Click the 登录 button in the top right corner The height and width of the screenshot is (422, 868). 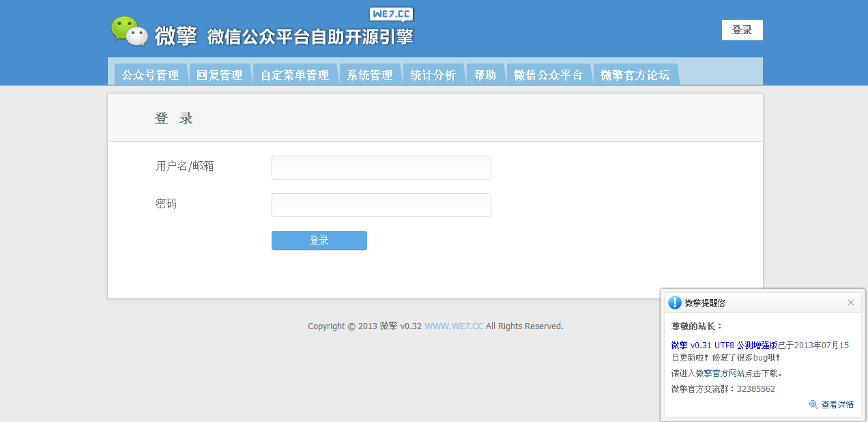point(742,29)
